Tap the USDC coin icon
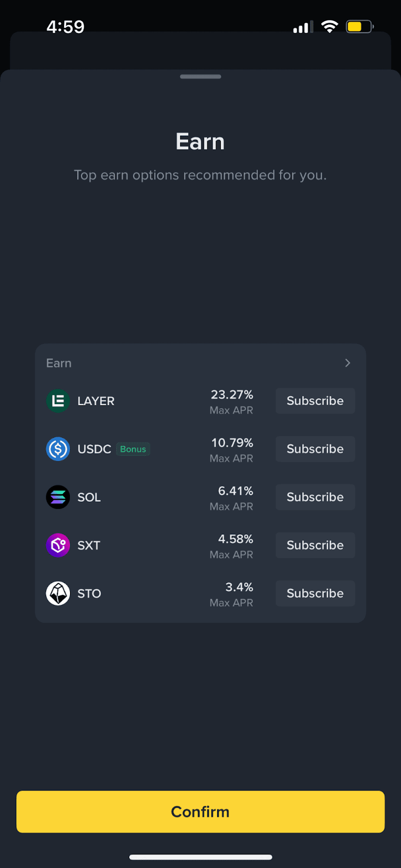This screenshot has height=868, width=401. coord(58,449)
